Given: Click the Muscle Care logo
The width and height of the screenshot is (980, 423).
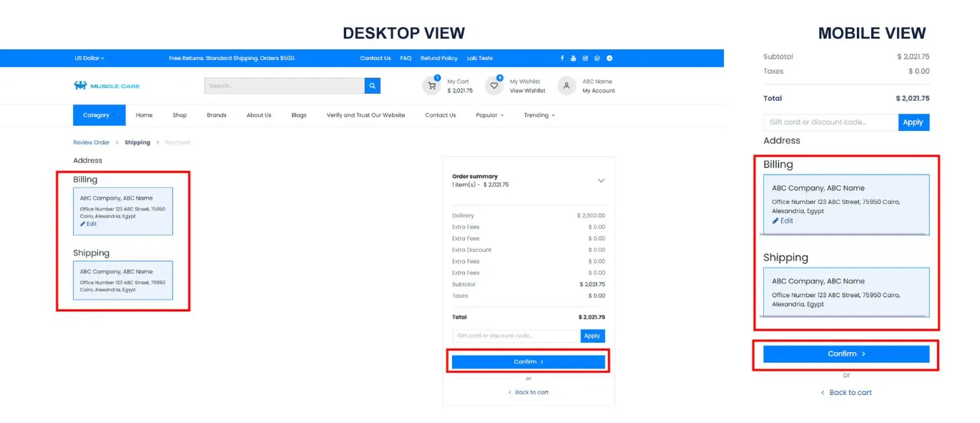Looking at the screenshot, I should [107, 86].
